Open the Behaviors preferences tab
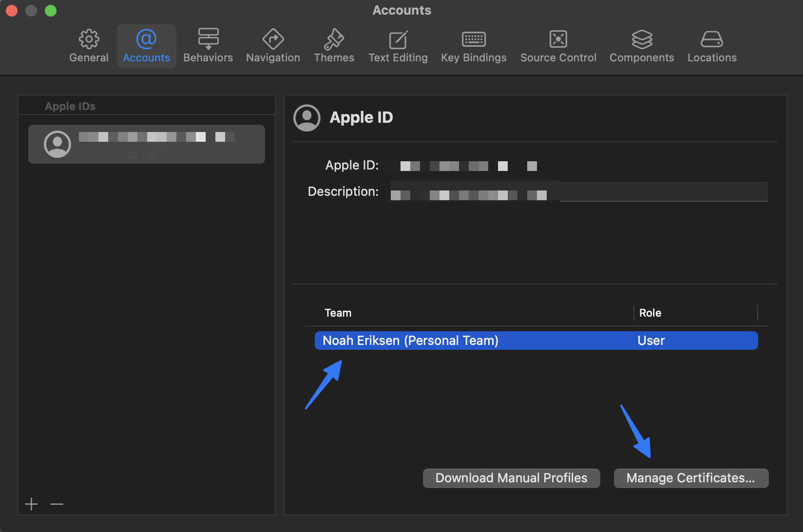Screen dimensions: 803x532 (208, 46)
